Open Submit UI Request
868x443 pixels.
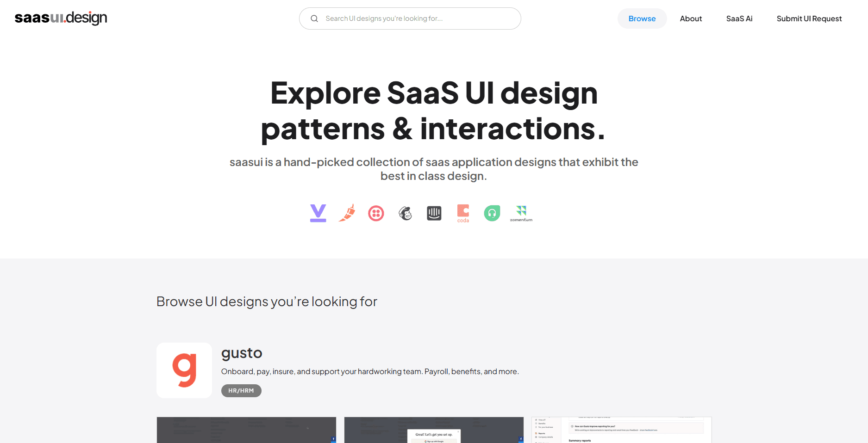(809, 18)
